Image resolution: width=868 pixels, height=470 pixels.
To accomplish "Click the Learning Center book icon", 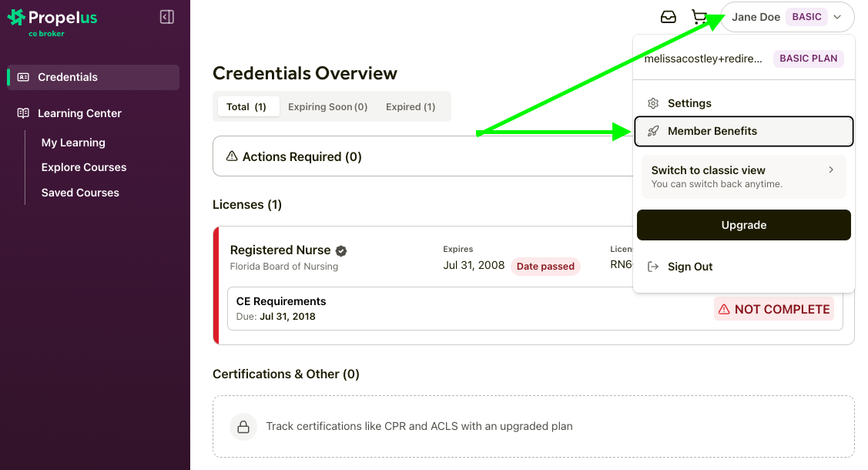I will (x=23, y=113).
